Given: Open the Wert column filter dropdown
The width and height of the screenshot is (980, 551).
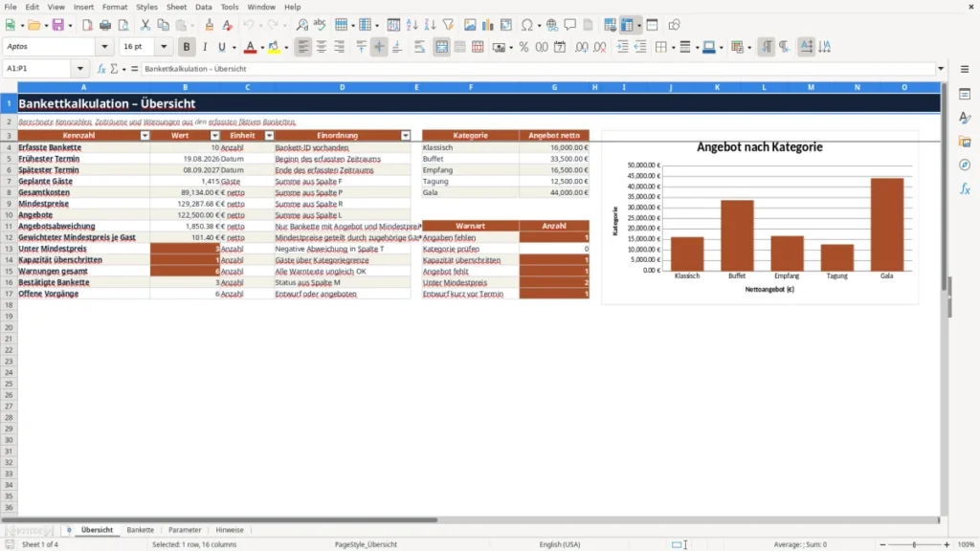Looking at the screenshot, I should coord(215,136).
